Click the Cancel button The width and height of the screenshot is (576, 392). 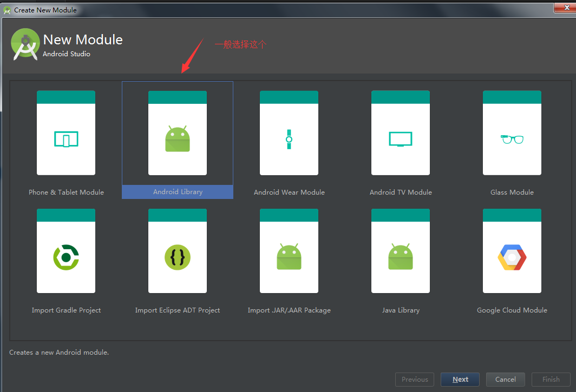pyautogui.click(x=506, y=380)
